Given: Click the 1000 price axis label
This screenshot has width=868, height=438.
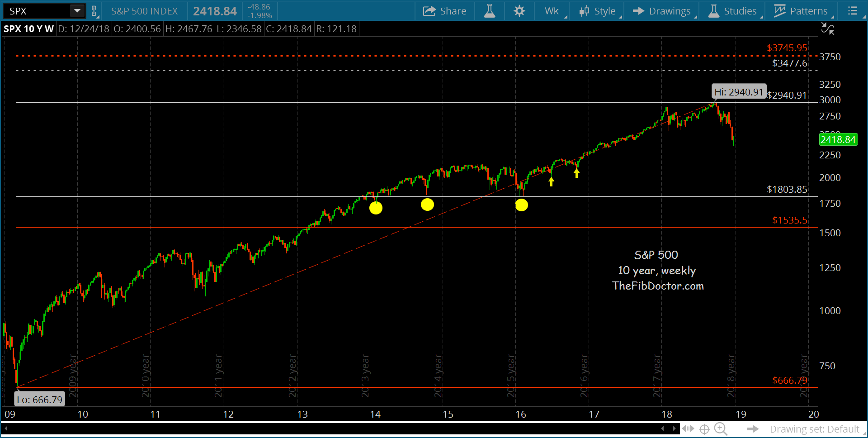Looking at the screenshot, I should click(830, 310).
